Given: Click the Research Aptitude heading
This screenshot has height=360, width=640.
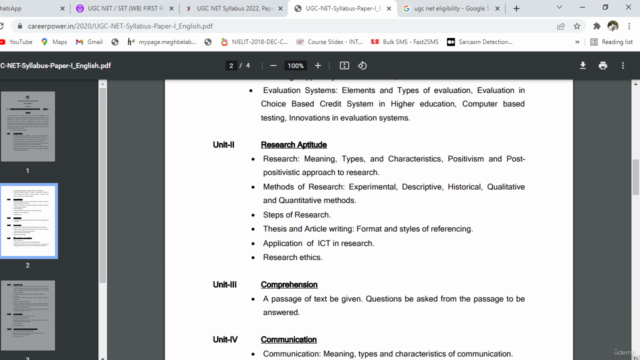Looking at the screenshot, I should tap(293, 145).
